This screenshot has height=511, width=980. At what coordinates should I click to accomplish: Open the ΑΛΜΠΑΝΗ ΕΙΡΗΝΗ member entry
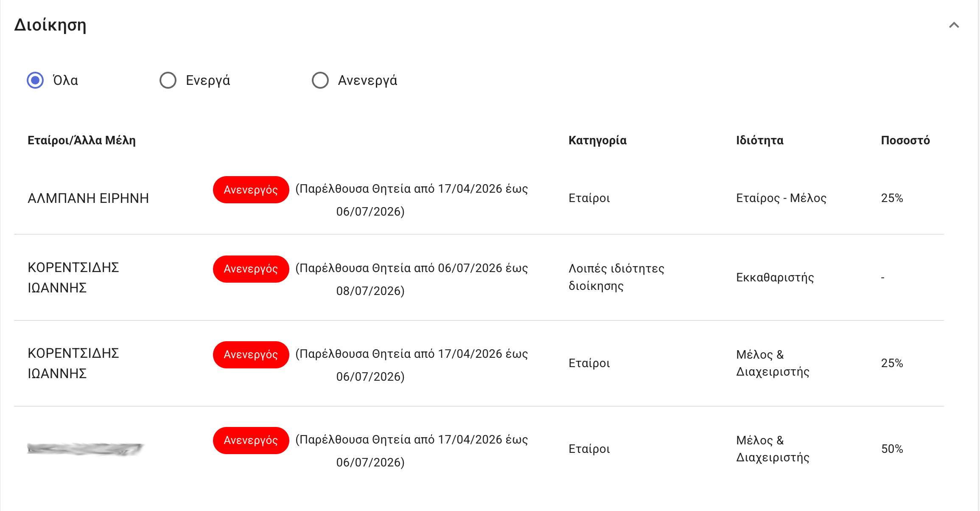[88, 198]
